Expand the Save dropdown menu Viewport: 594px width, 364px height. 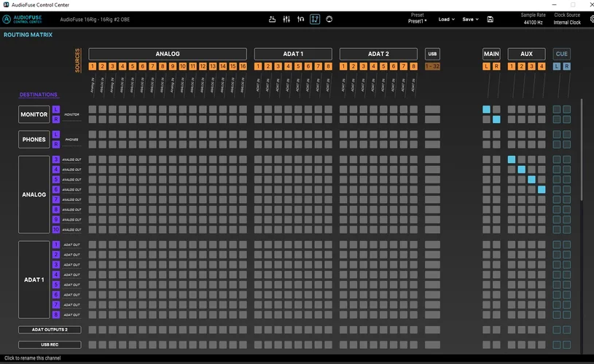tap(470, 20)
